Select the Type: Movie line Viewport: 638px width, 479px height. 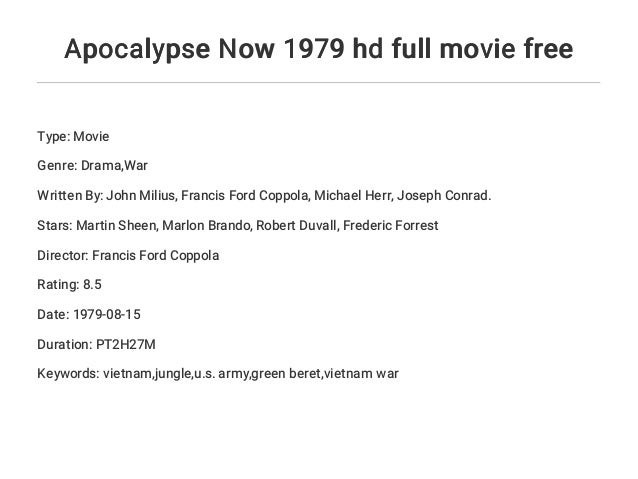tap(73, 136)
